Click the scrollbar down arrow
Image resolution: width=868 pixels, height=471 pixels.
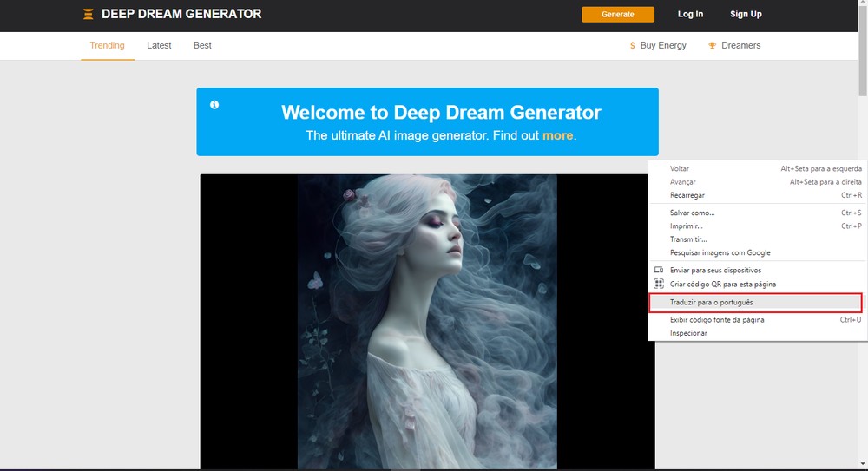(863, 465)
